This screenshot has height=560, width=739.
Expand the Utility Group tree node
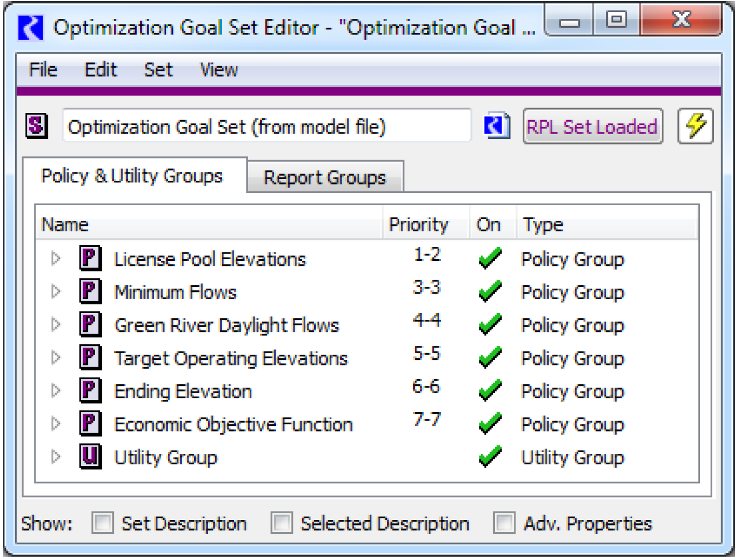56,457
